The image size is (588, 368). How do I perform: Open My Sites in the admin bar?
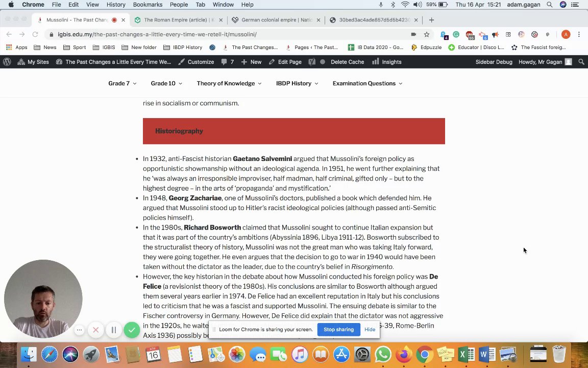33,62
